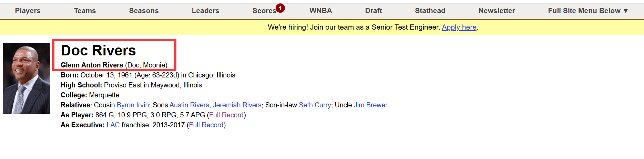The image size is (644, 159).
Task: Click the Apply here hiring link
Action: [x=459, y=27]
